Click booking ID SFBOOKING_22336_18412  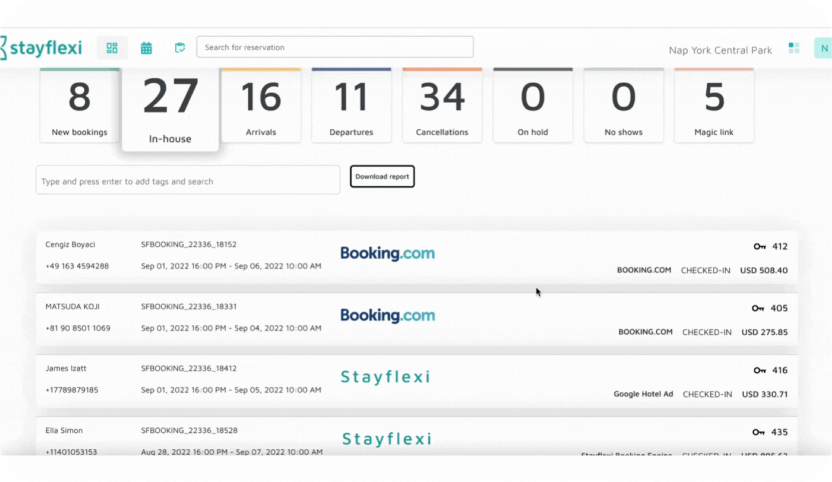[x=189, y=368]
